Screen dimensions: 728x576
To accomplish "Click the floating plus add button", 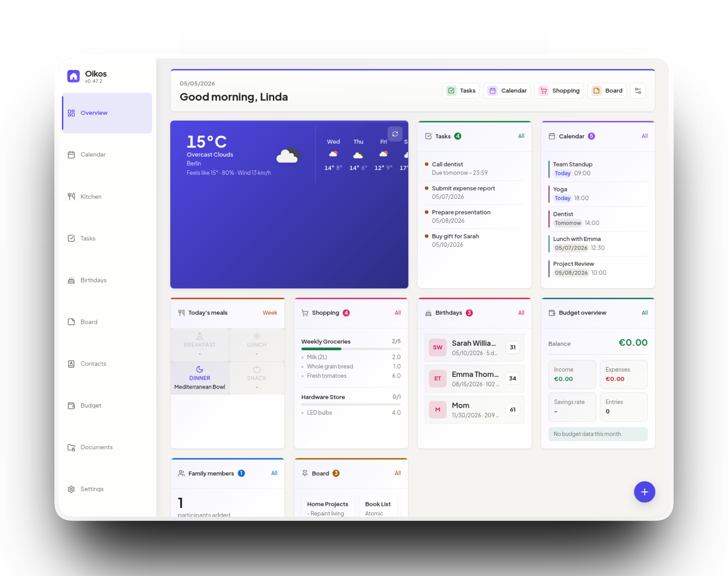I will (644, 492).
